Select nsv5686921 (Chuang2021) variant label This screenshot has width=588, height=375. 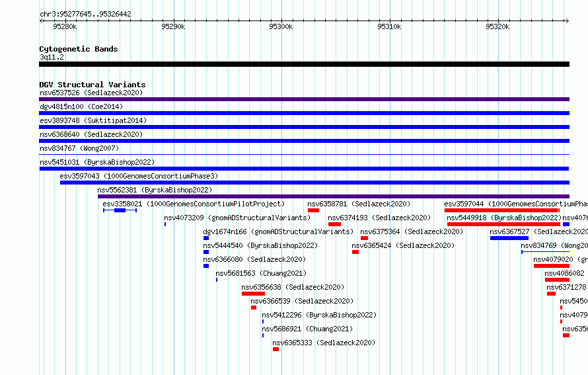click(x=307, y=329)
